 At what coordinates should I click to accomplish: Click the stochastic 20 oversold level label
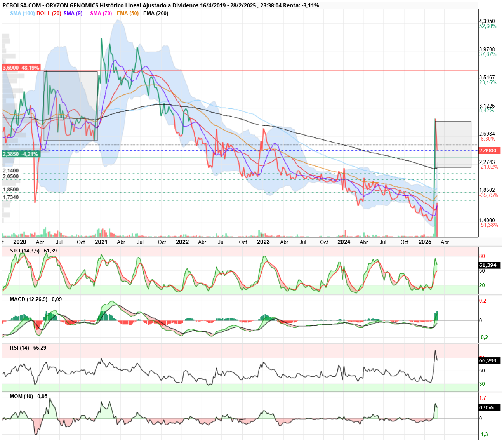482,285
